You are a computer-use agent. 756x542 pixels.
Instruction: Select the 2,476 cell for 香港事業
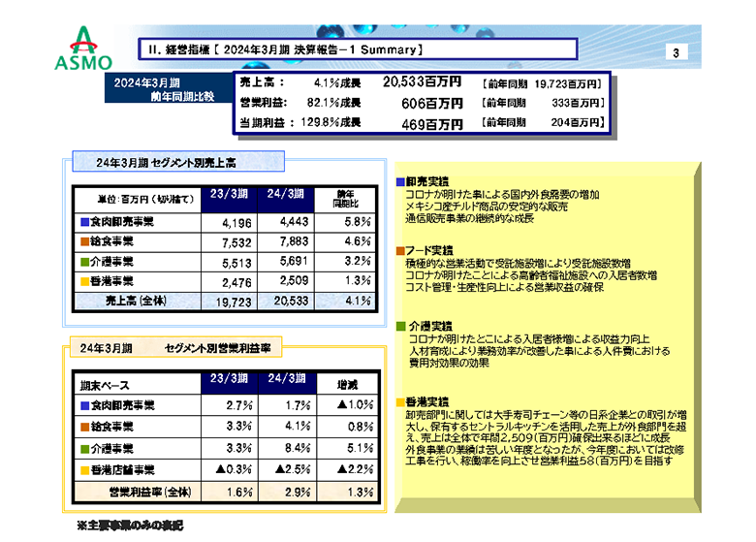[229, 282]
